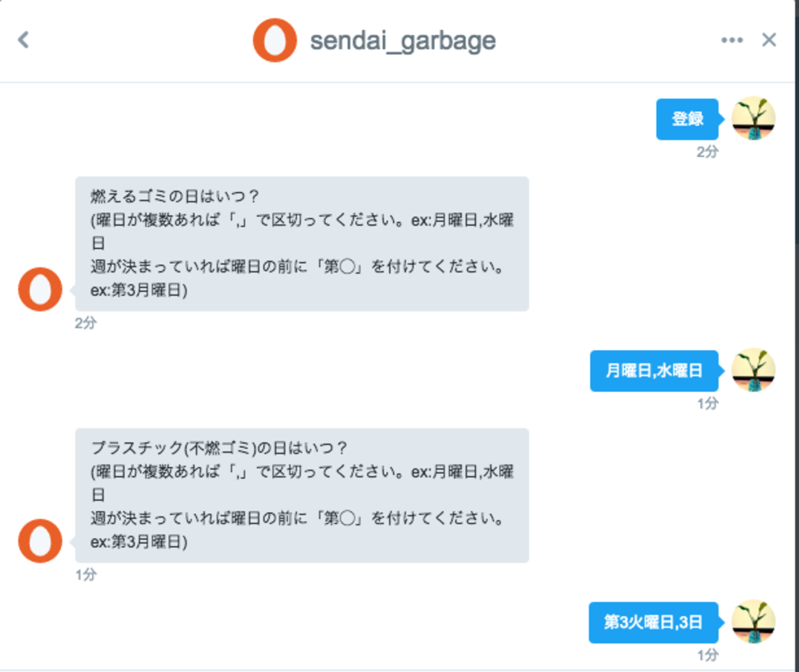The image size is (799, 672).
Task: Click the plant avatar beside the "月曜日,水曜日" message
Action: pos(754,370)
